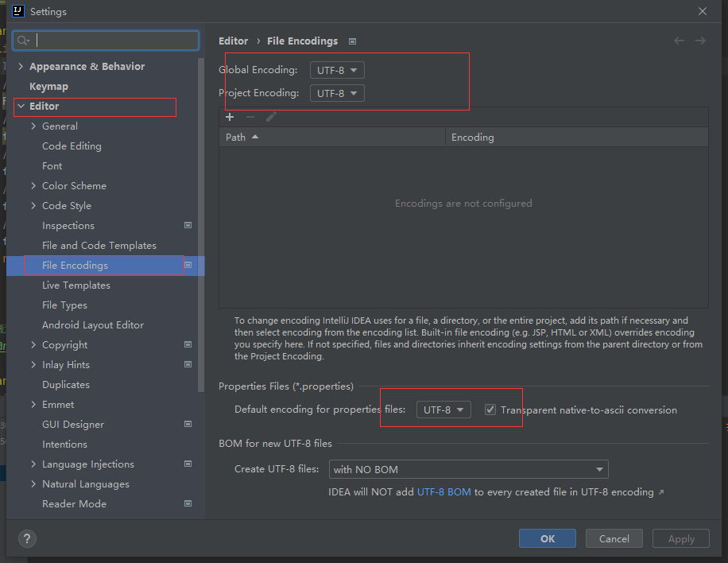
Task: Open the Project Encoding dropdown
Action: coord(337,93)
